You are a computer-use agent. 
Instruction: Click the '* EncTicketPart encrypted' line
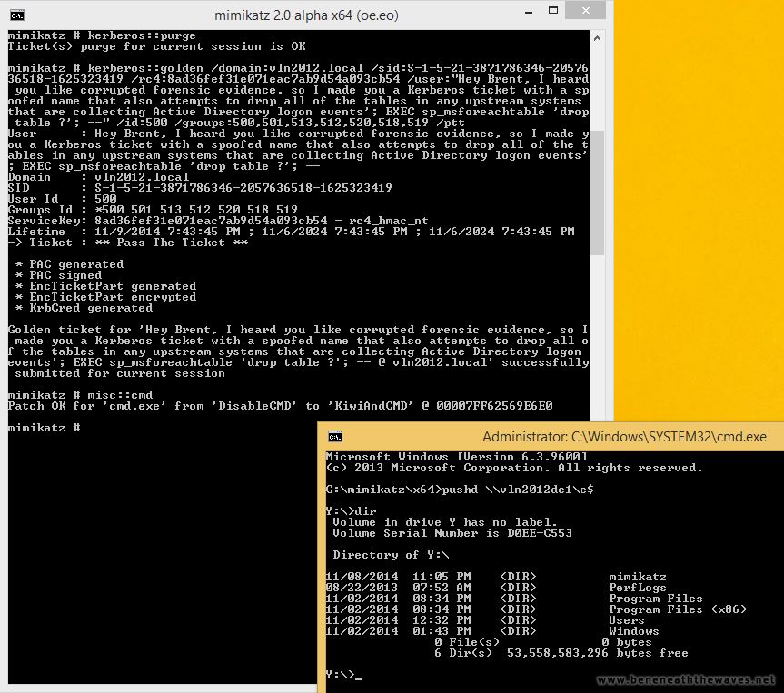(106, 297)
